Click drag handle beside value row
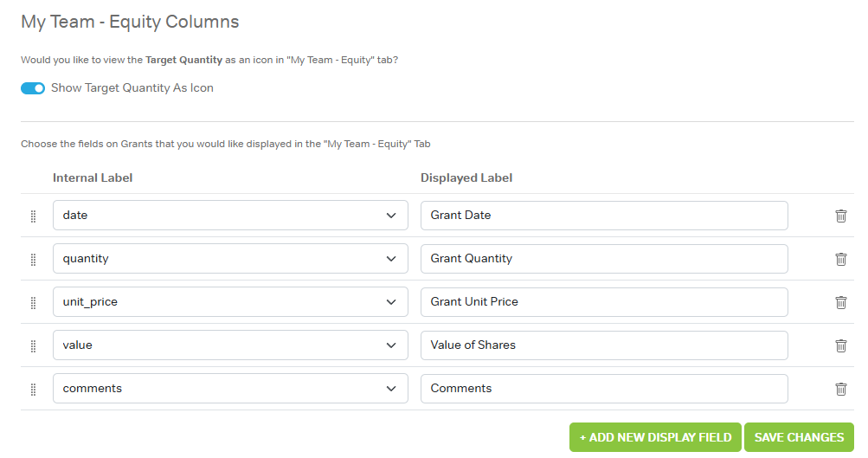868x458 pixels. click(x=34, y=345)
